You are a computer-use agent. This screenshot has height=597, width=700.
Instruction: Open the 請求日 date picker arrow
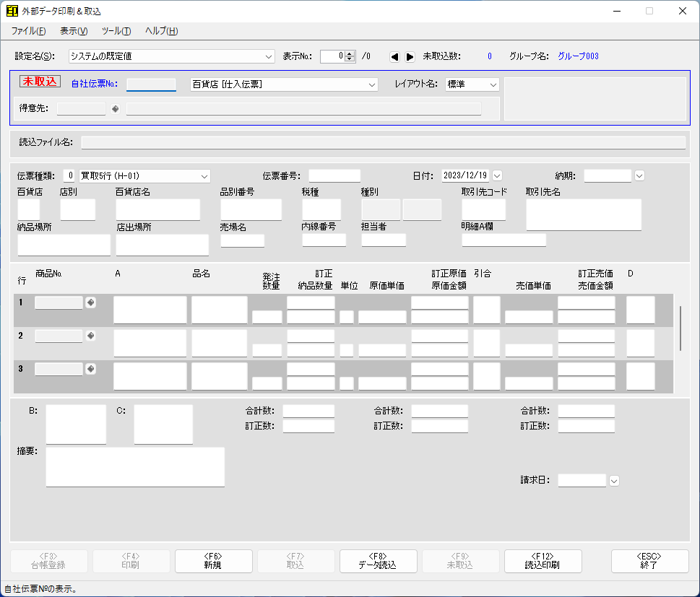pyautogui.click(x=614, y=481)
